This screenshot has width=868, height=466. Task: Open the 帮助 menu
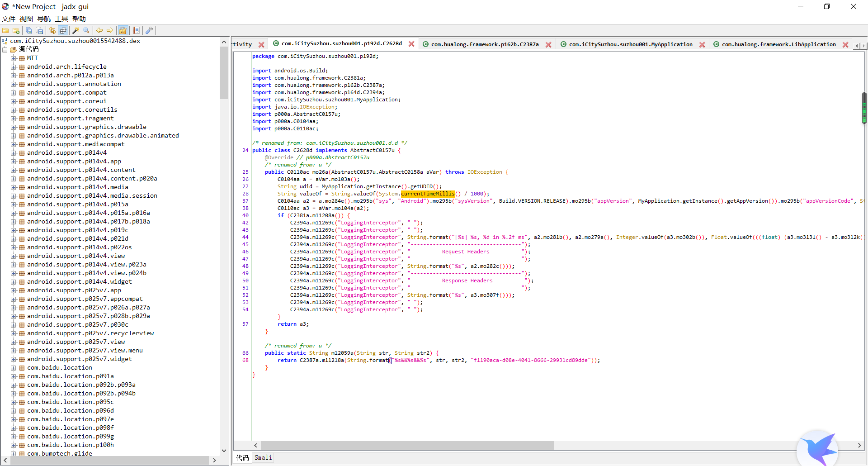pos(79,19)
